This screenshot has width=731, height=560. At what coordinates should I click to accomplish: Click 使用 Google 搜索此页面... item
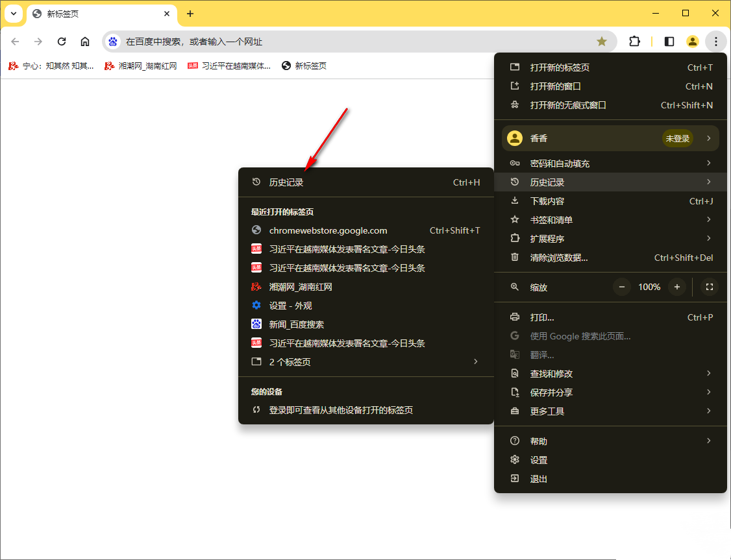[x=610, y=336]
